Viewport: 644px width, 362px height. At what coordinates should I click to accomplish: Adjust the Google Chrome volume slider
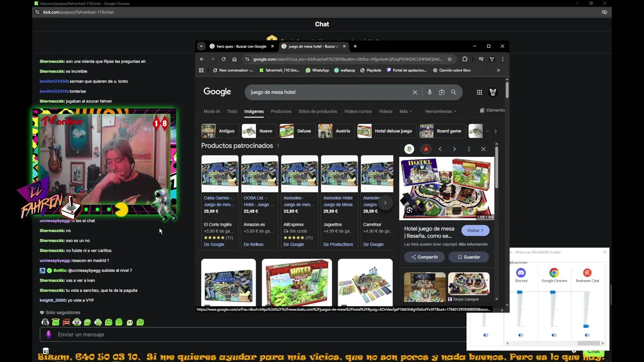(x=553, y=292)
